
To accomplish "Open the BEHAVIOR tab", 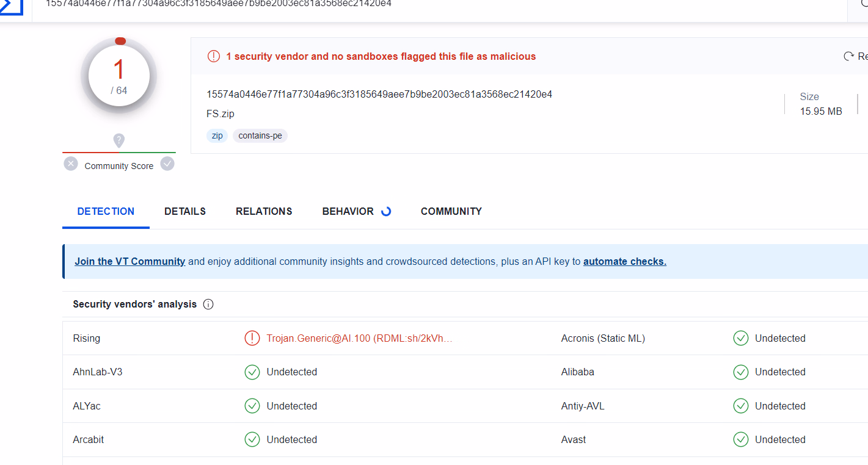I will [348, 211].
